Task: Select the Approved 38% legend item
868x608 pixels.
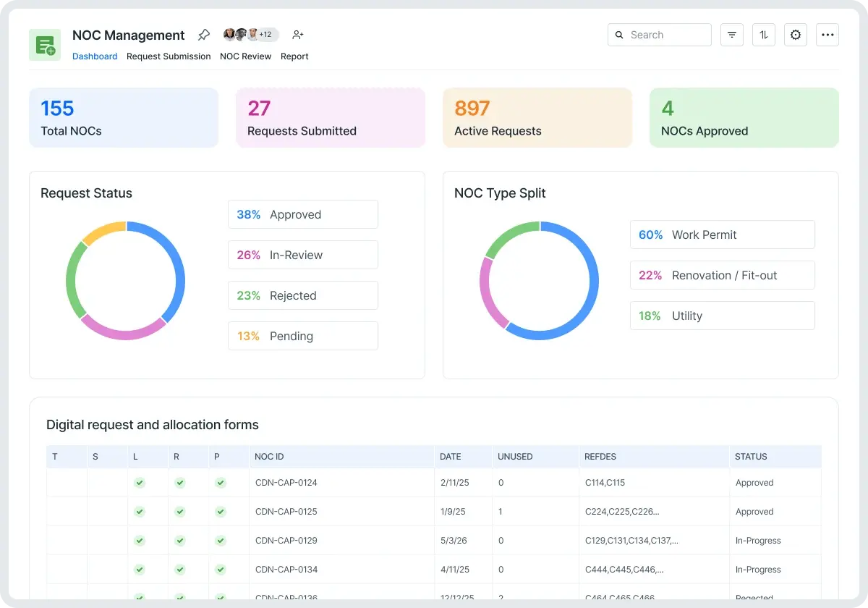Action: [302, 214]
